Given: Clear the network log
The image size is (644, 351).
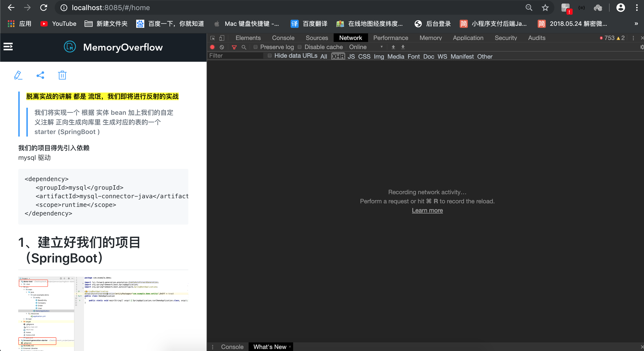Looking at the screenshot, I should pos(222,47).
